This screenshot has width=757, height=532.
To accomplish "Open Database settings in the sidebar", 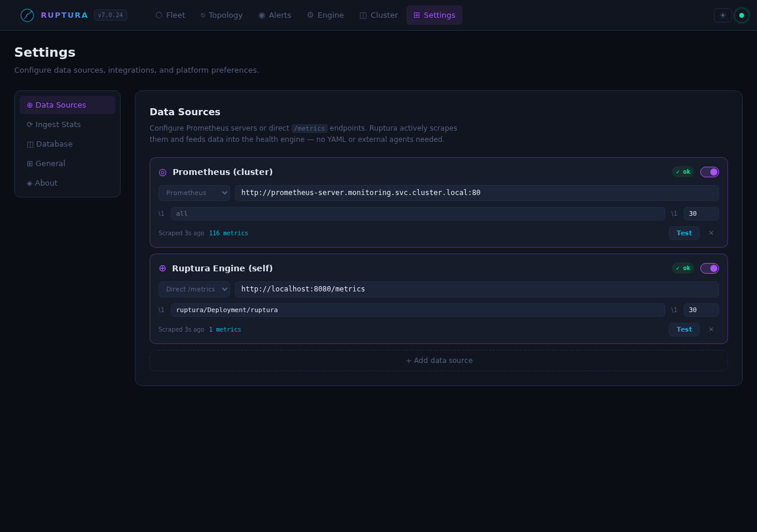I will click(67, 144).
